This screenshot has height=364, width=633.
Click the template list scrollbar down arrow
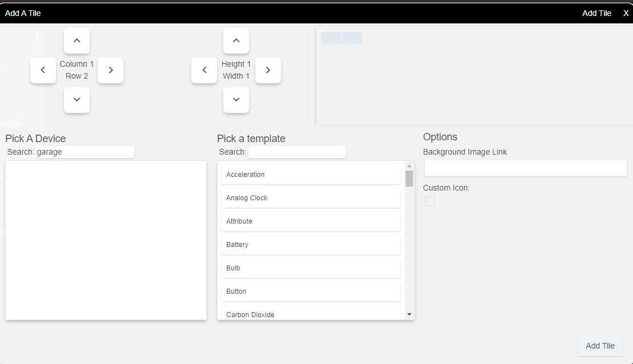(409, 314)
